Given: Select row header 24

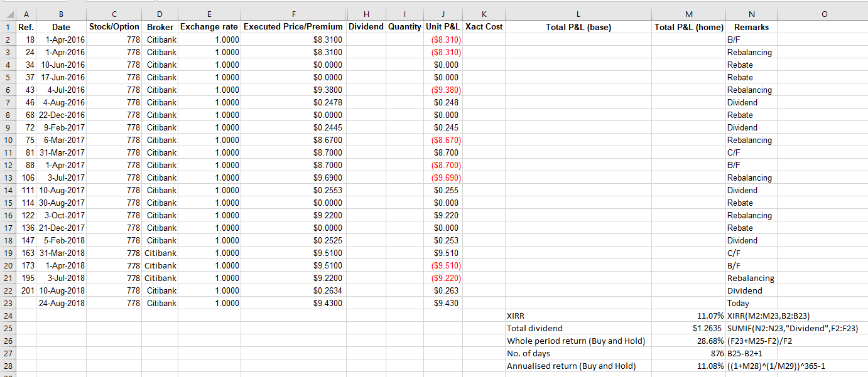Looking at the screenshot, I should pyautogui.click(x=7, y=316).
